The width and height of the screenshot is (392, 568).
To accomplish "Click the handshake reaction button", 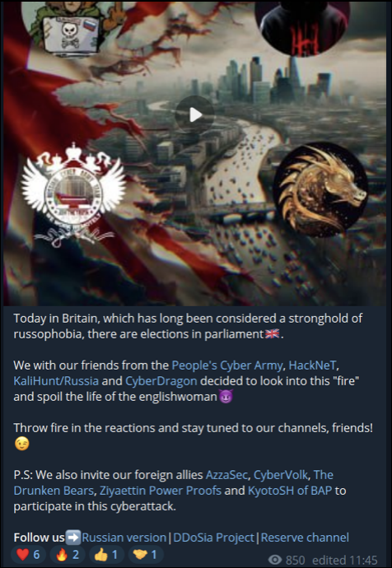I will tap(146, 554).
